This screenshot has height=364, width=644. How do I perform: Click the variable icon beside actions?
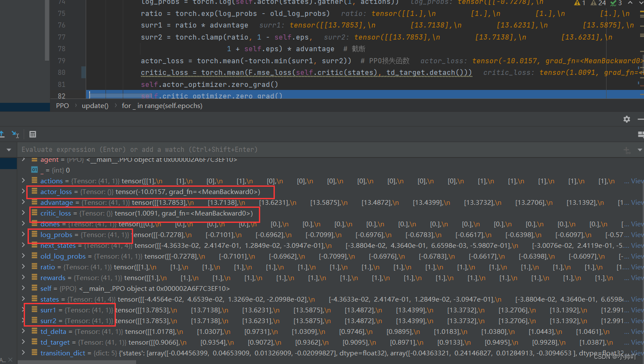[x=34, y=181]
